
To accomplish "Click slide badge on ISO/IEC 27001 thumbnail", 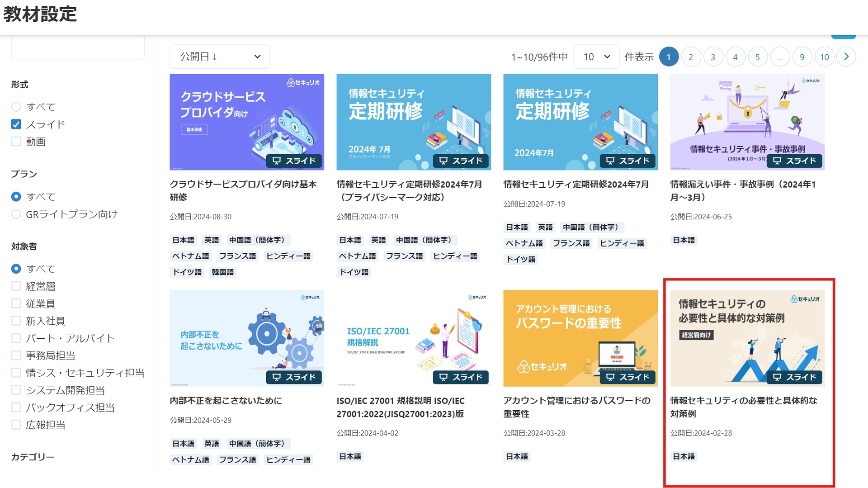I will click(x=461, y=377).
